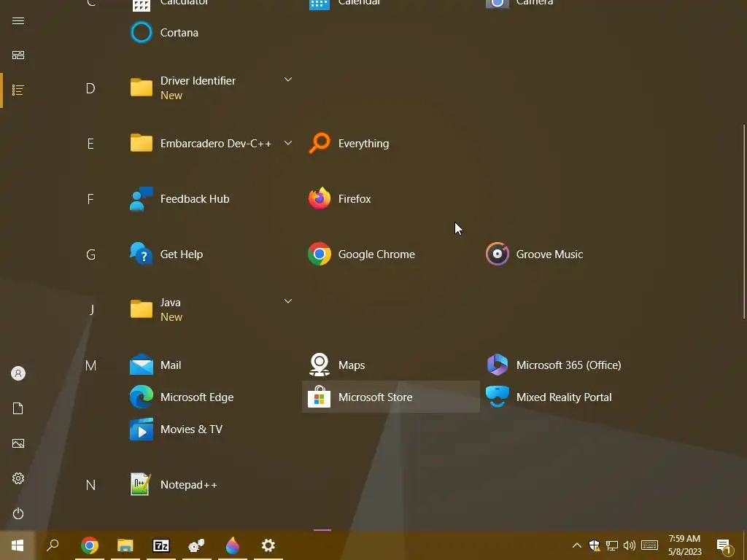Image resolution: width=747 pixels, height=560 pixels.
Task: Show hidden system tray icons
Action: [576, 545]
